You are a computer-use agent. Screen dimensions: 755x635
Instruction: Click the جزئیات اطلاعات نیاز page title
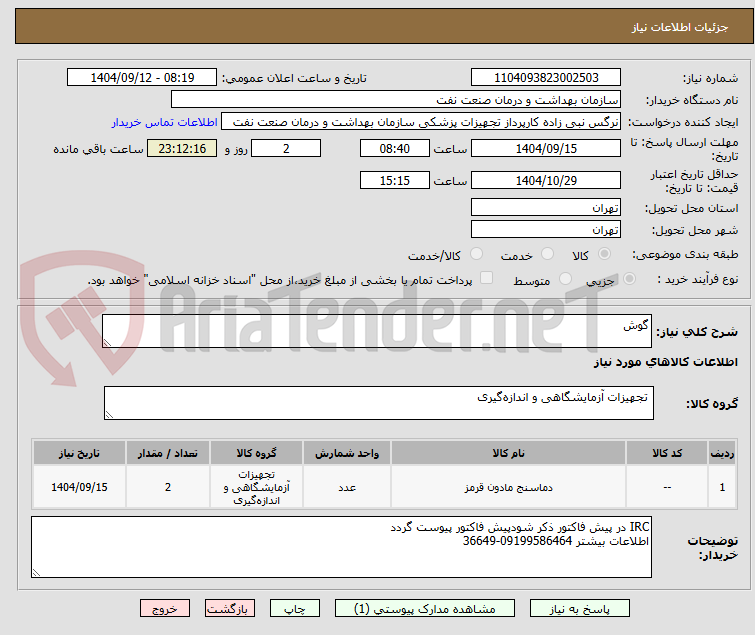[680, 27]
